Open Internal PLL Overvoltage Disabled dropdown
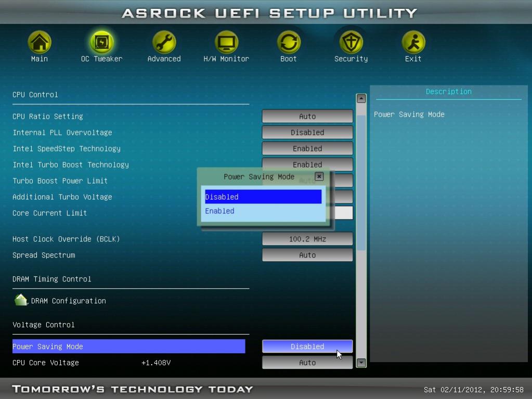 coord(307,132)
